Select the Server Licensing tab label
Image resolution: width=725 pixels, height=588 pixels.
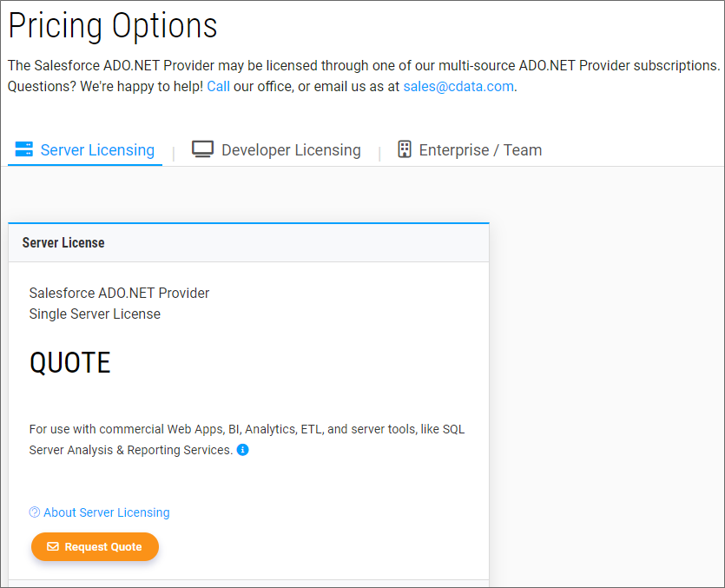[x=97, y=150]
